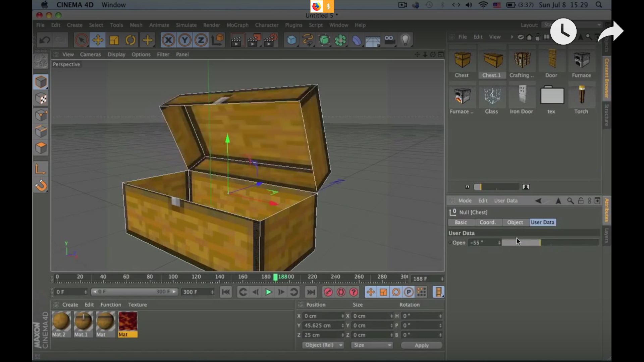The image size is (644, 362).
Task: Toggle Parameter keyframe channel
Action: coord(409,292)
